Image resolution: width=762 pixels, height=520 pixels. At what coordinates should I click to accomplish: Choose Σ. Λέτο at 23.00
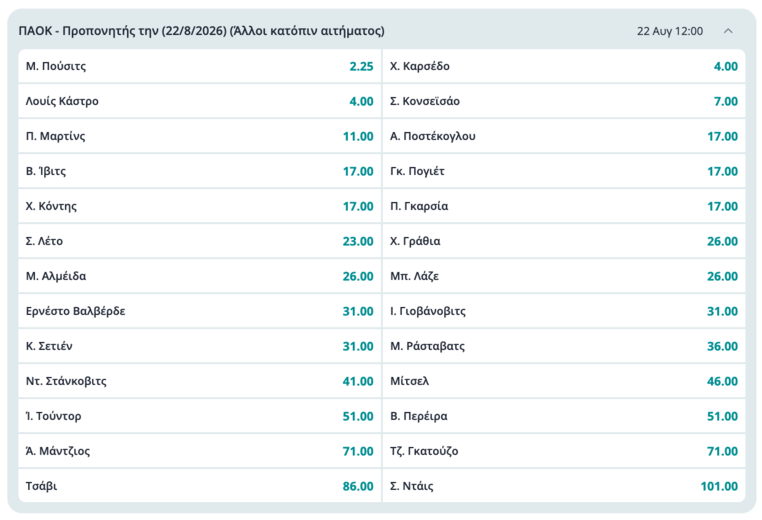coord(200,241)
